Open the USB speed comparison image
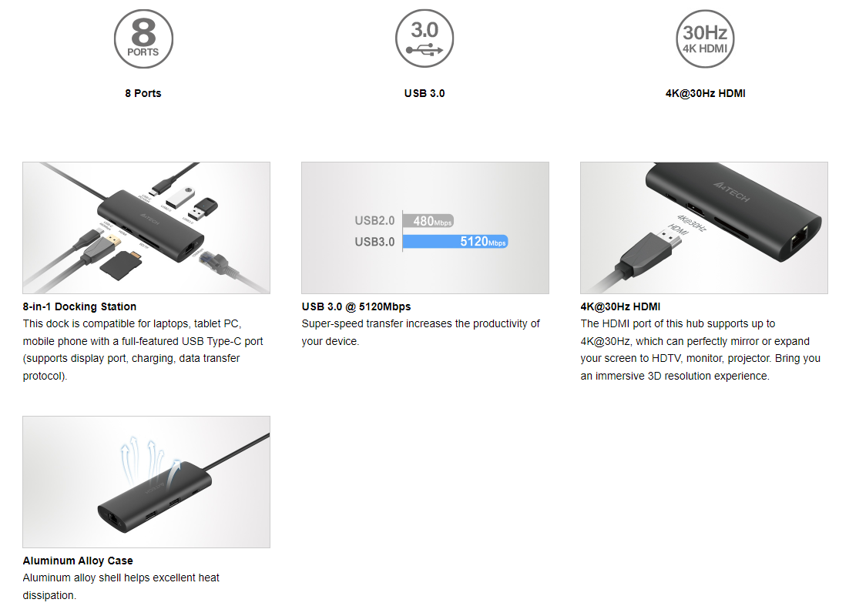The height and width of the screenshot is (616, 849). (425, 228)
